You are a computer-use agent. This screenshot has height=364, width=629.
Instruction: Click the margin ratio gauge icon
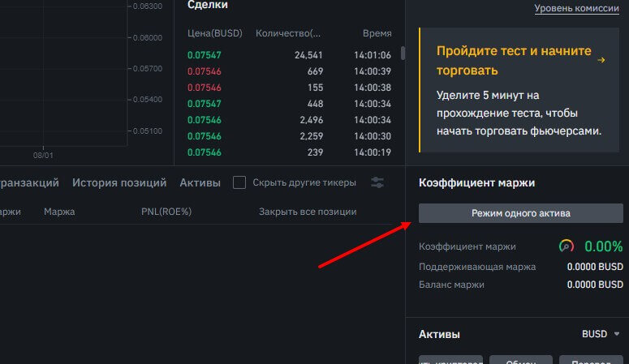(x=567, y=246)
